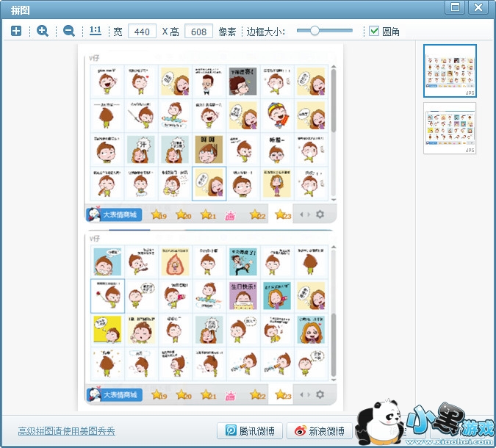Toggle the 圆角 checkbox
The image size is (496, 448).
click(x=374, y=31)
